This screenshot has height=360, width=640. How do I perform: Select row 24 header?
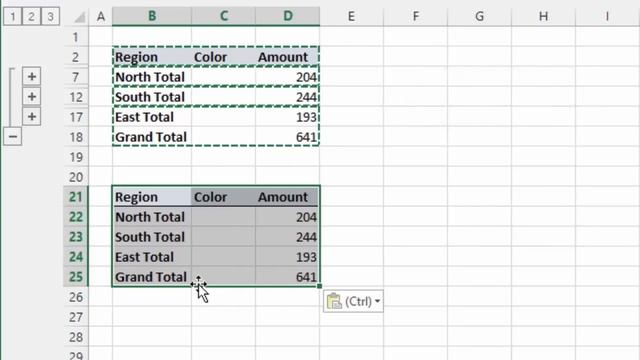tap(76, 257)
